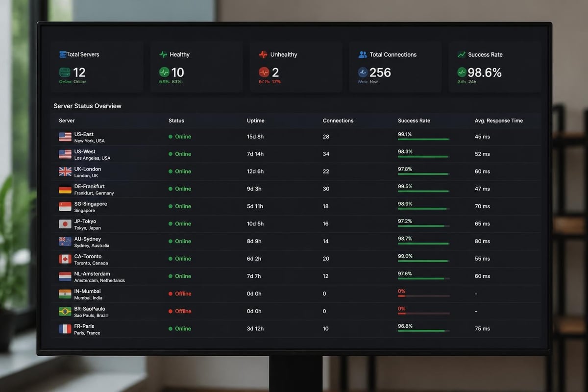Select the BR-SaoPaulo server name
The height and width of the screenshot is (392, 588).
[x=90, y=309]
